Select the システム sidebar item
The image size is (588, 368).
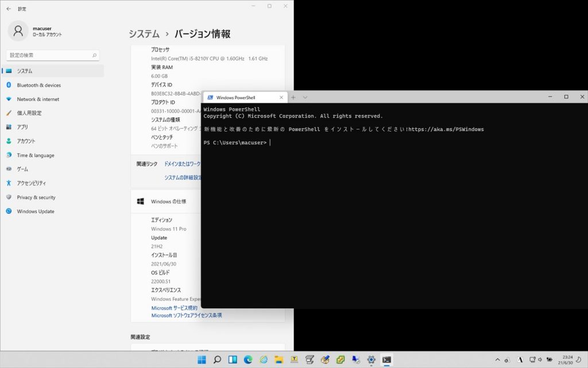pyautogui.click(x=53, y=71)
